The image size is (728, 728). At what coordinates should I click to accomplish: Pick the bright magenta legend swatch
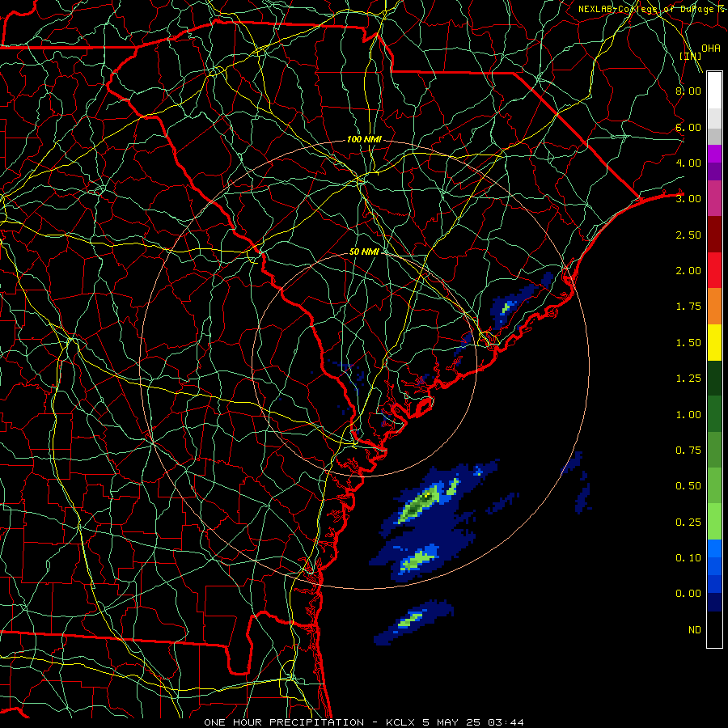(x=714, y=154)
